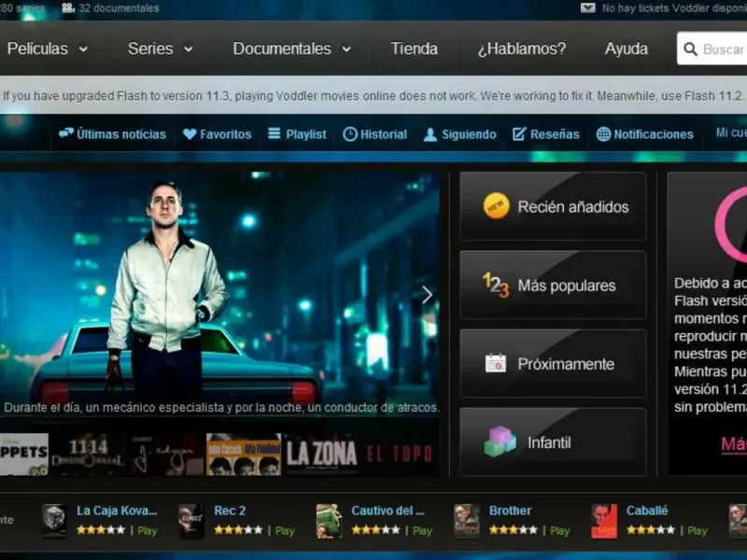Viewport: 747px width, 560px height.
Task: Open the Series menu
Action: (150, 49)
